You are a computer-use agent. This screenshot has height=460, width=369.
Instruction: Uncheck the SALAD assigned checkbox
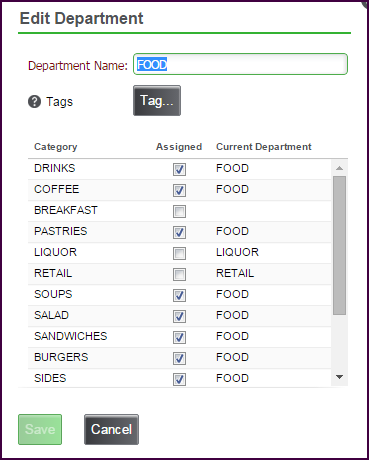click(x=179, y=316)
